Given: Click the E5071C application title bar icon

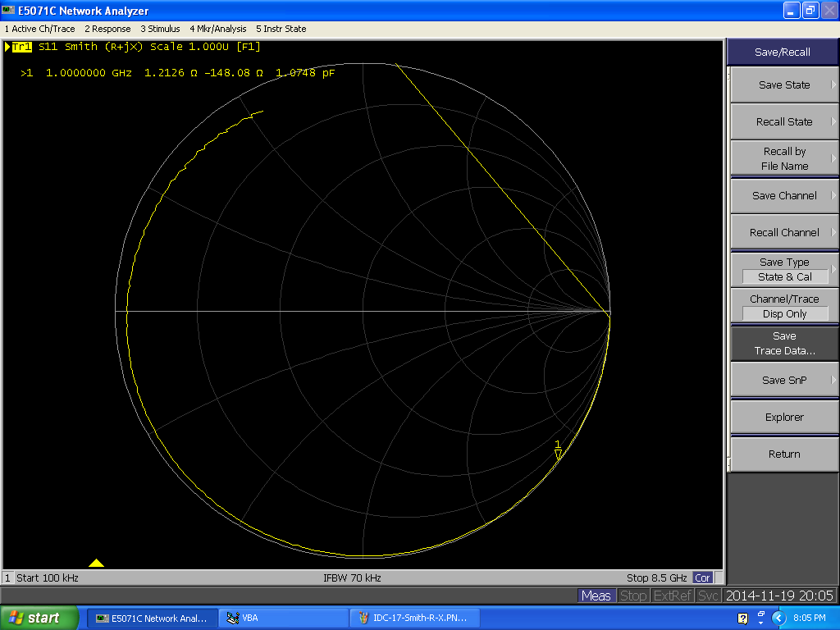Looking at the screenshot, I should [8, 10].
